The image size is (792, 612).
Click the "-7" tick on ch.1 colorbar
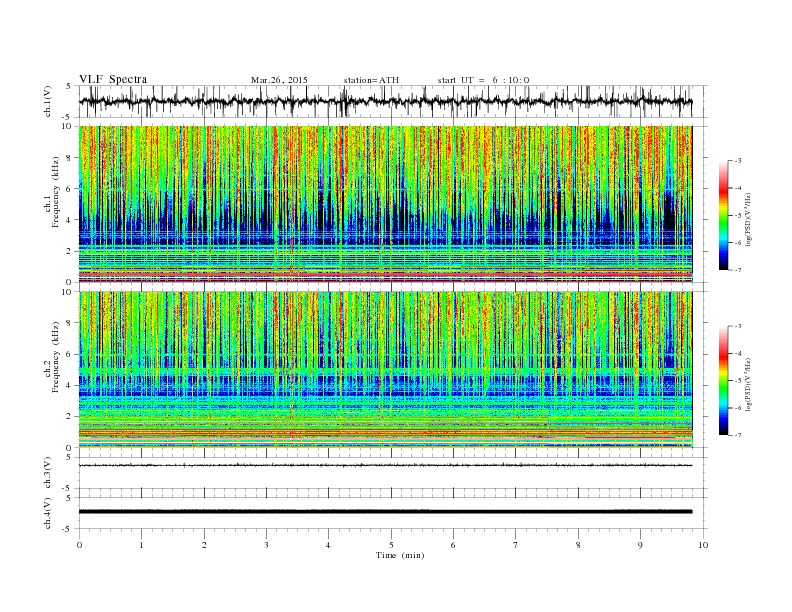(738, 270)
